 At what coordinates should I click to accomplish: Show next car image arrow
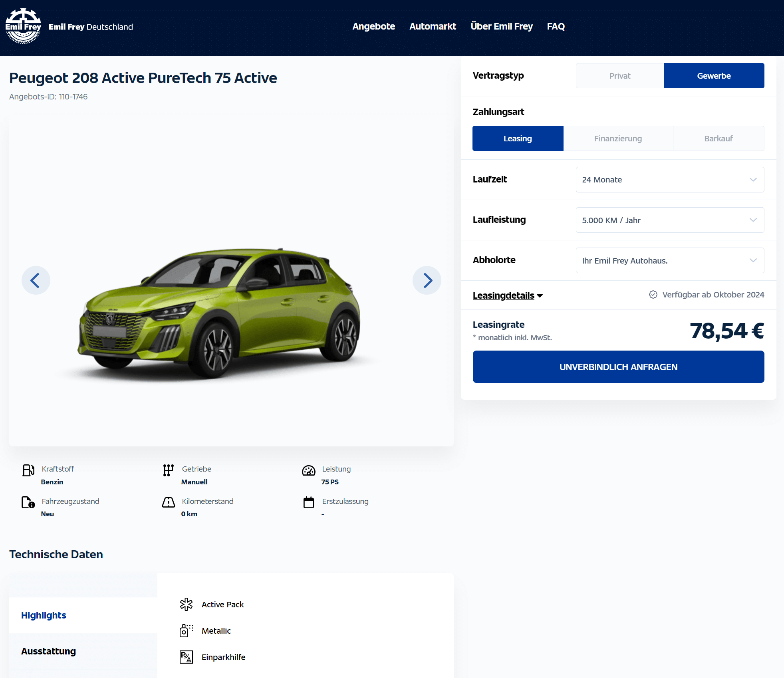coord(427,280)
